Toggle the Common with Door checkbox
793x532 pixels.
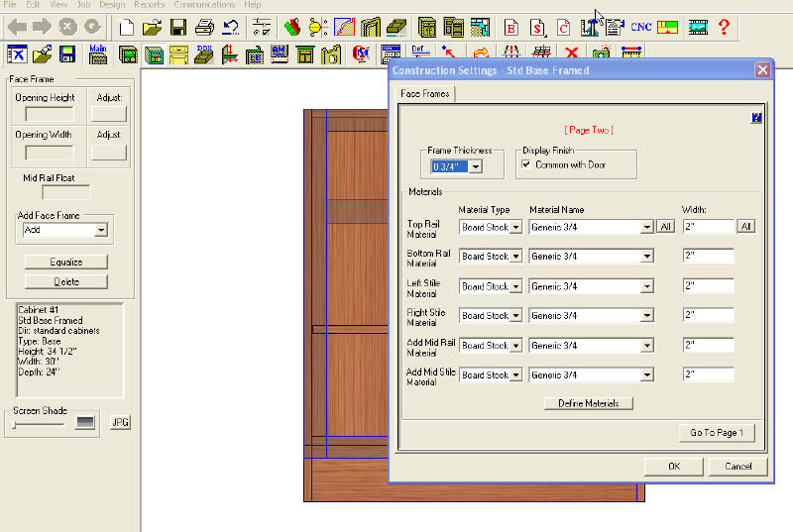[x=526, y=164]
